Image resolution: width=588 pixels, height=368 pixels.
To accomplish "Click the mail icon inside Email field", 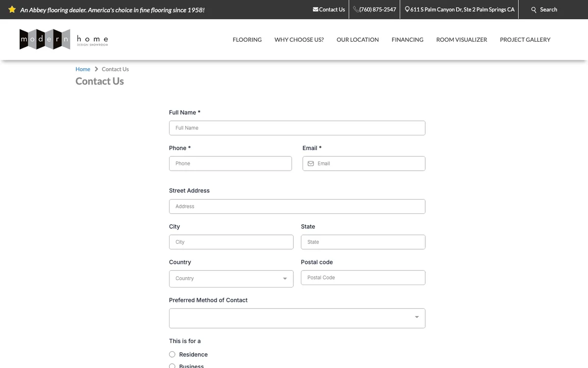I will [x=311, y=163].
